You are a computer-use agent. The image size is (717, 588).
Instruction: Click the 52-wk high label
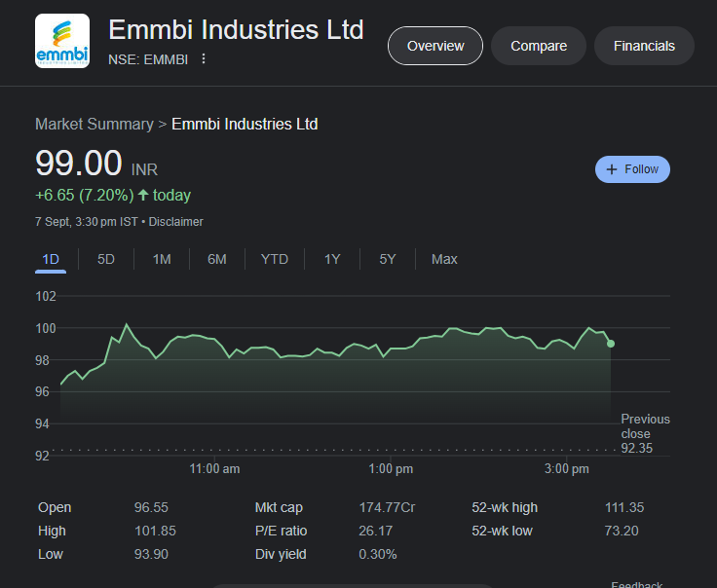tap(505, 507)
